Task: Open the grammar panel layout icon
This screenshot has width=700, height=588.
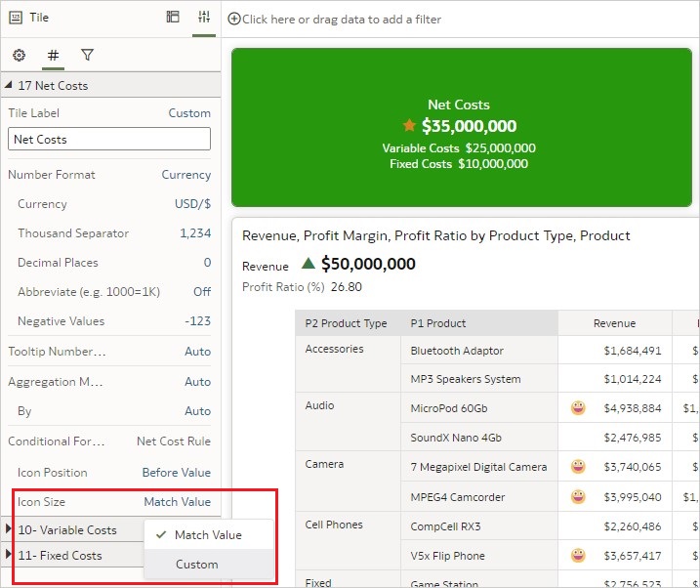Action: pyautogui.click(x=173, y=18)
